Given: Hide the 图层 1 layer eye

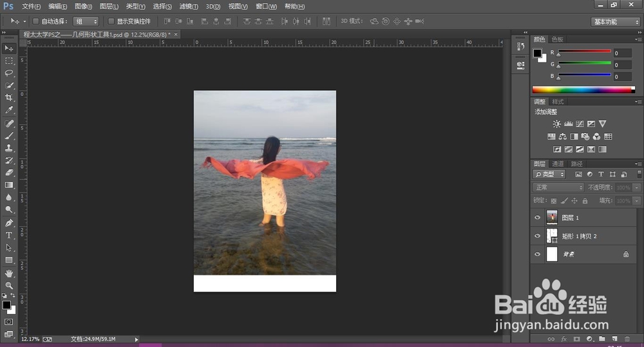Looking at the screenshot, I should click(x=537, y=218).
